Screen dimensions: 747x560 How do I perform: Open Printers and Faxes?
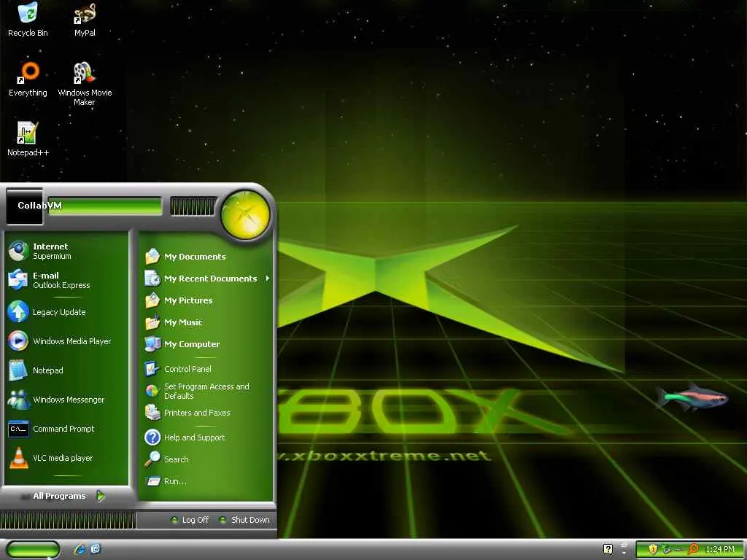coord(206,413)
